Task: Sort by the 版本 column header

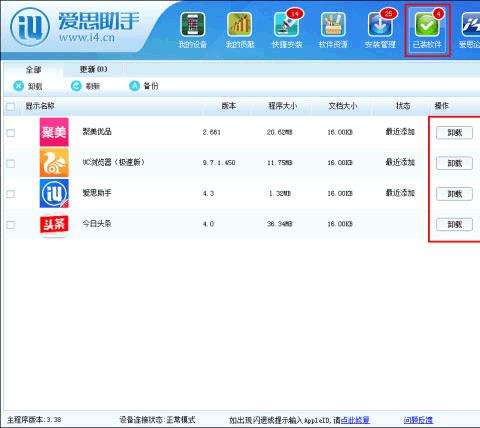Action: pos(229,106)
